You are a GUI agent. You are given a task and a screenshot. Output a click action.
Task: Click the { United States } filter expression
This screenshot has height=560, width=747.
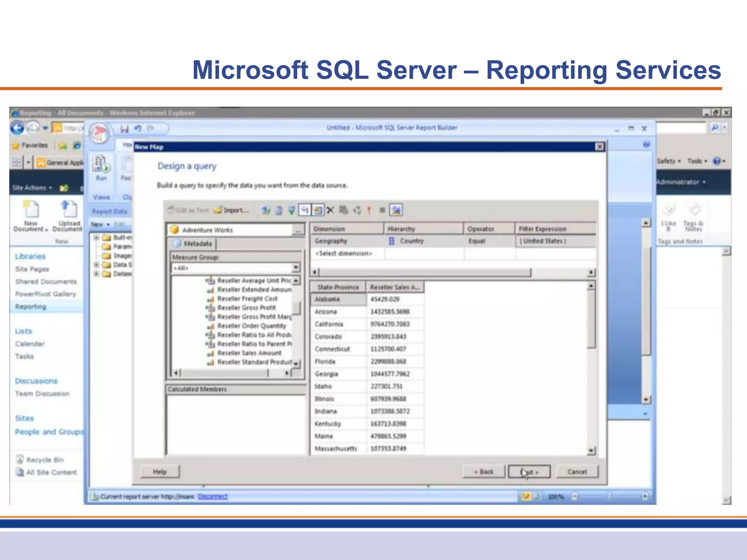click(x=556, y=241)
